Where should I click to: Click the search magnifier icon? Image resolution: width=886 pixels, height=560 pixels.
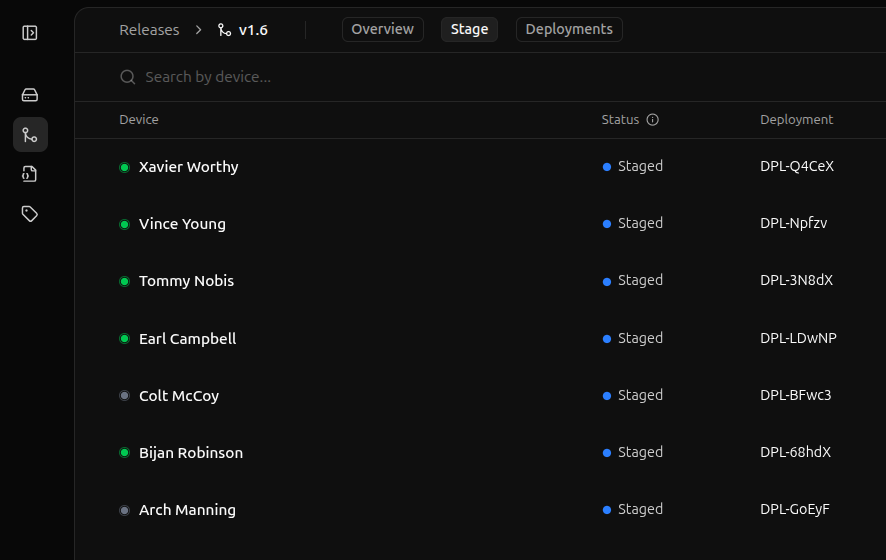click(127, 77)
